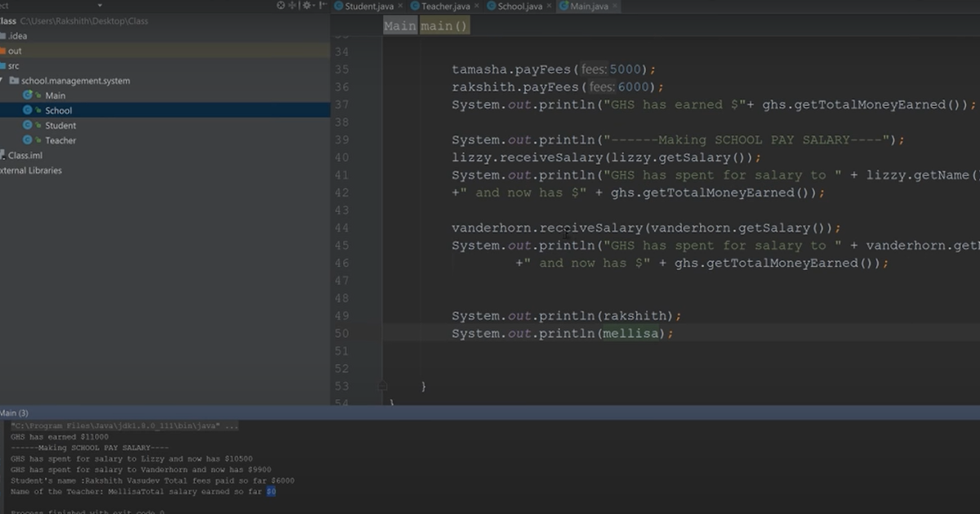This screenshot has width=980, height=514.
Task: Click the collapse-all icon above the project tree
Action: pos(292,5)
